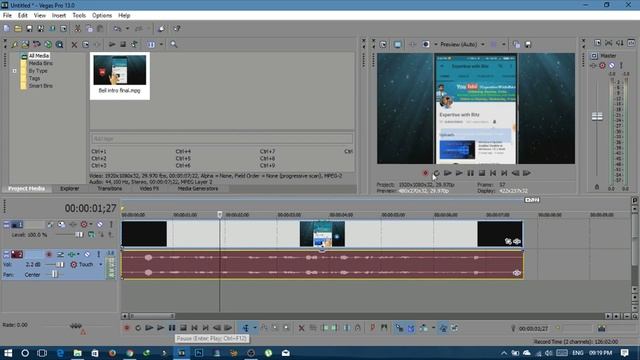The width and height of the screenshot is (640, 360).
Task: Expand the By Type tree node
Action: coord(14,71)
